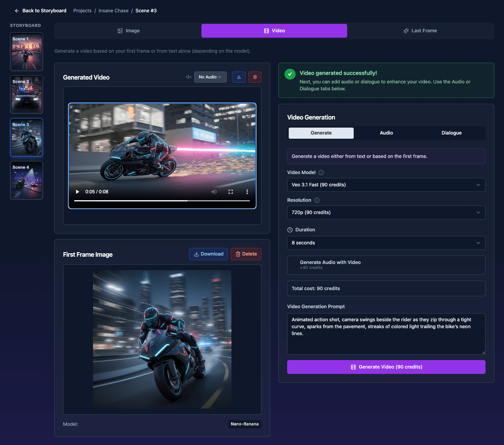Switch to the Dialogue tab
504x445 pixels.
(x=451, y=133)
